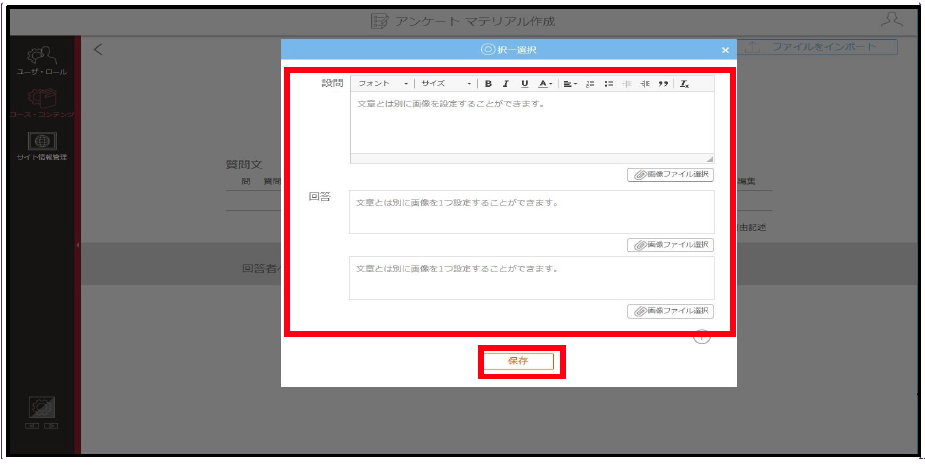Increase indent in question editor
The width and height of the screenshot is (925, 466).
(x=645, y=84)
